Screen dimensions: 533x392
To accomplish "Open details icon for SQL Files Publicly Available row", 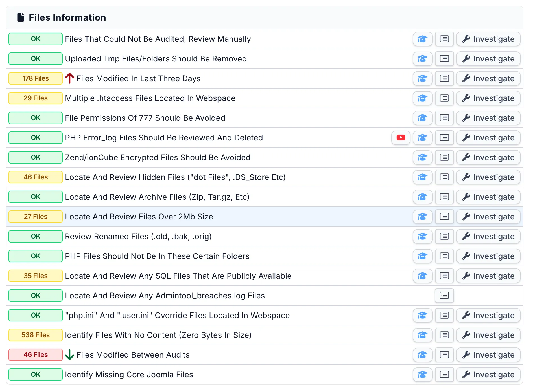I will [444, 276].
